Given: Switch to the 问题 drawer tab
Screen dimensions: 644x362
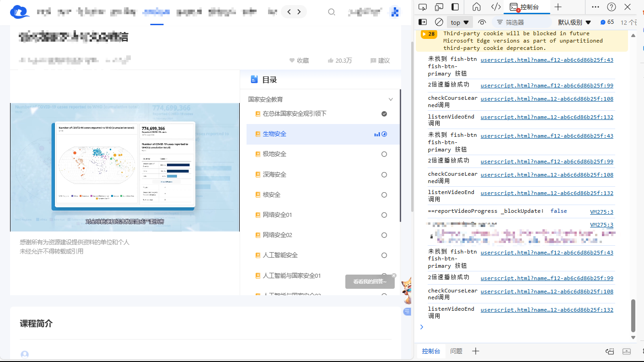Looking at the screenshot, I should [456, 351].
